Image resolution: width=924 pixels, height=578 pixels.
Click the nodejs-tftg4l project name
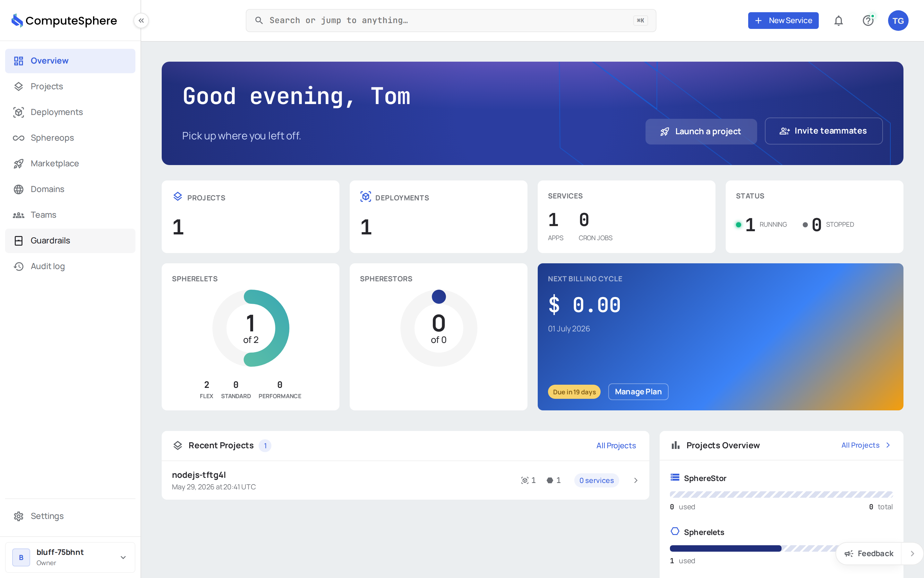(199, 475)
